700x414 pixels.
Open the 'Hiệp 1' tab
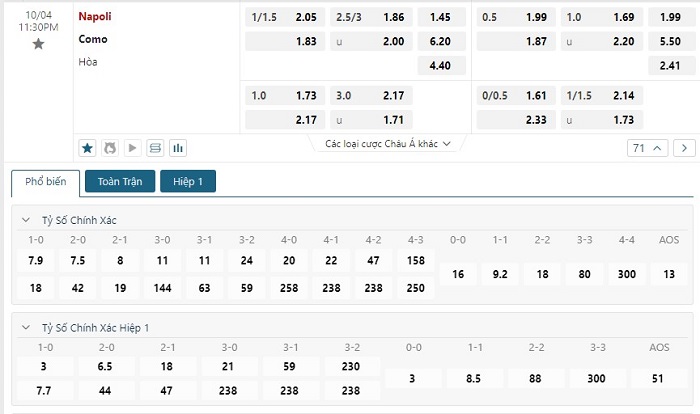tap(188, 182)
